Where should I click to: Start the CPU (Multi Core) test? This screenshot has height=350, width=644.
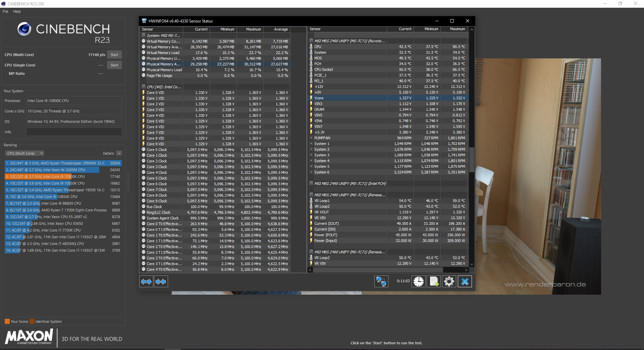click(x=114, y=55)
